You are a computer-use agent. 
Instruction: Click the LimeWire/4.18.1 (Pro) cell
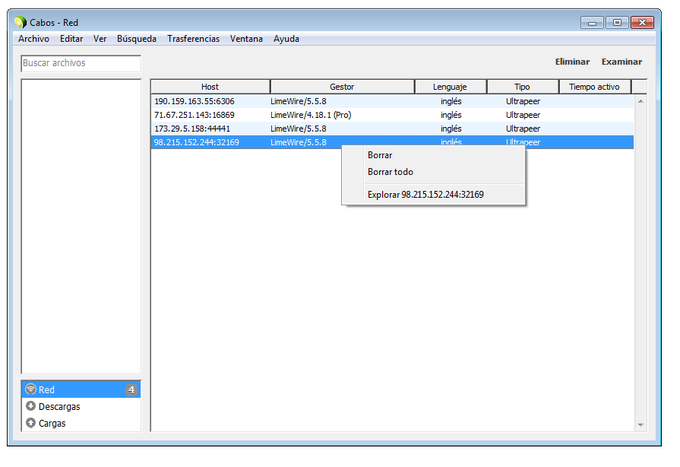[311, 115]
